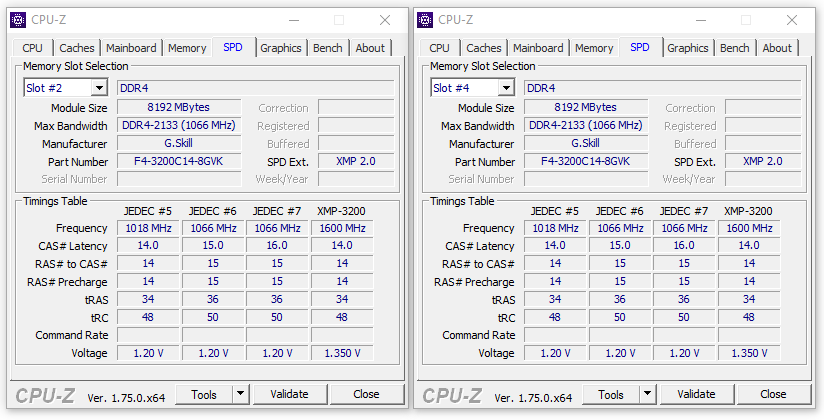The height and width of the screenshot is (420, 824).
Task: Select the SPD tab in the Slot #2 window
Action: coord(233,47)
